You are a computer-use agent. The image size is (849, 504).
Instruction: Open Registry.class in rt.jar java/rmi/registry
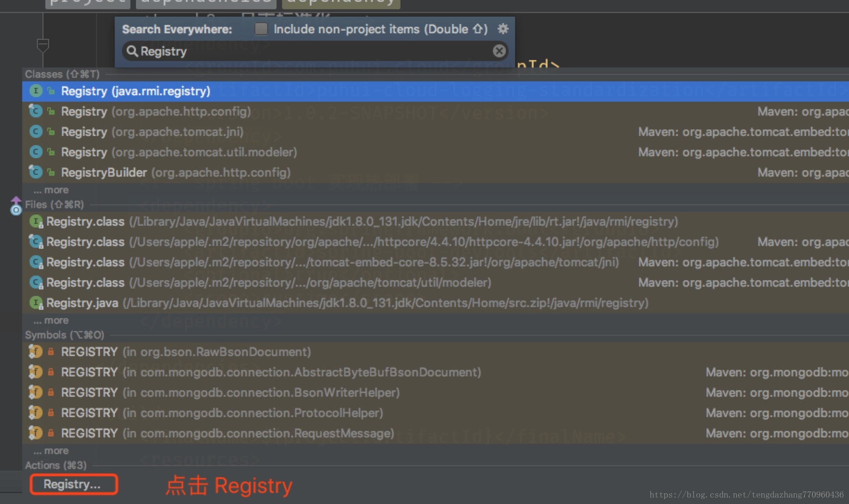[x=435, y=221]
